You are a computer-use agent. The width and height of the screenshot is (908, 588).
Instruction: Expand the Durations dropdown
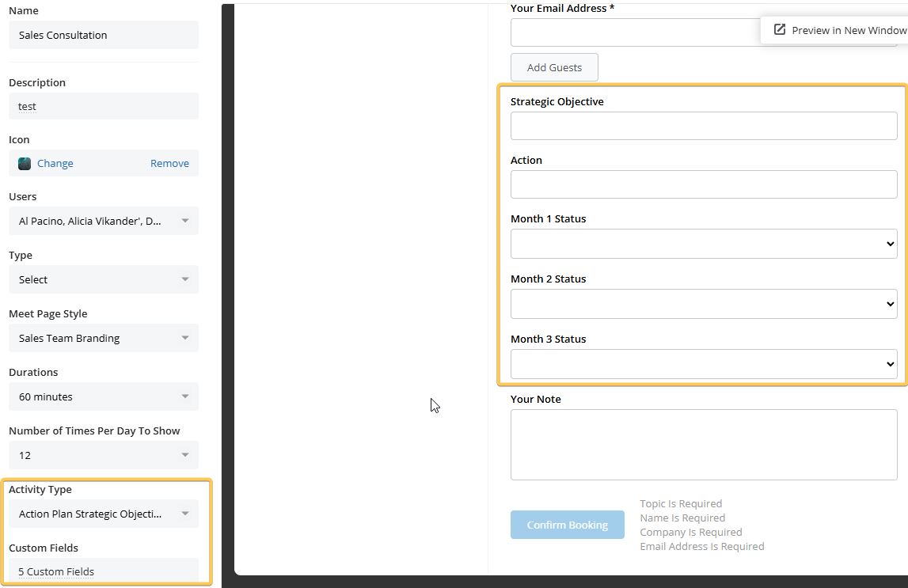click(104, 397)
